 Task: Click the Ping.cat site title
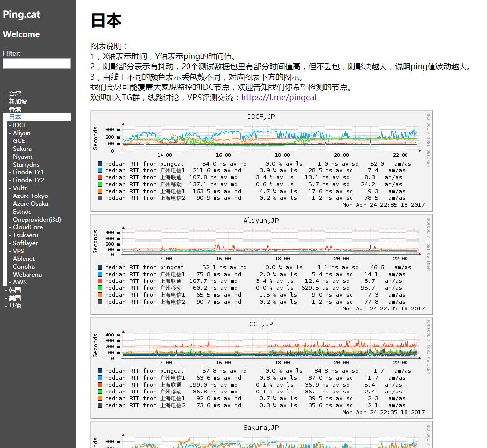[x=22, y=15]
